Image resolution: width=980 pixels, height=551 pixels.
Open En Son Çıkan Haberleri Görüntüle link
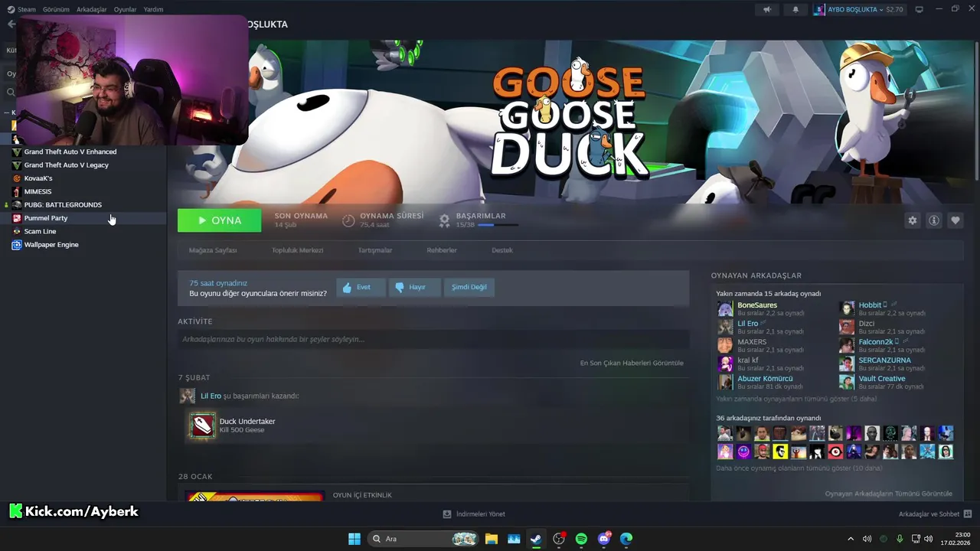632,363
